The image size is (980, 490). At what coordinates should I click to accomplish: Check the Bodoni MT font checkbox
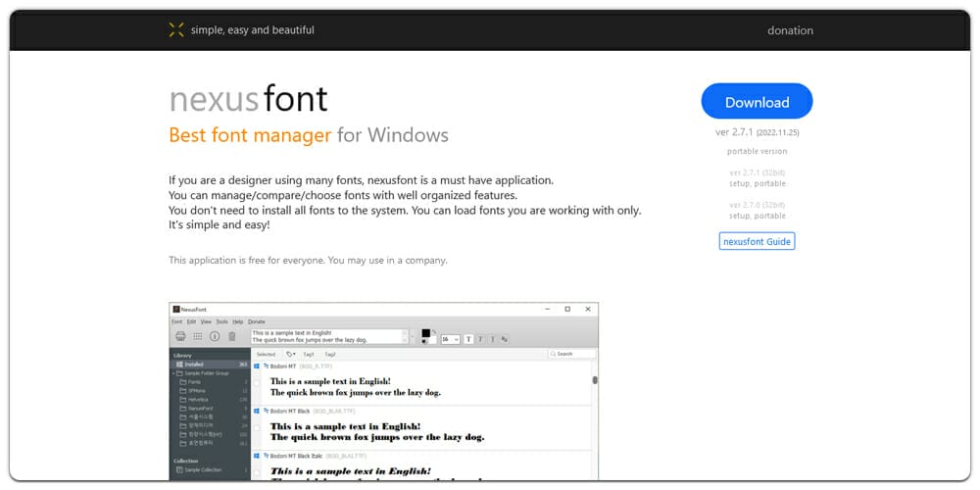tap(256, 383)
